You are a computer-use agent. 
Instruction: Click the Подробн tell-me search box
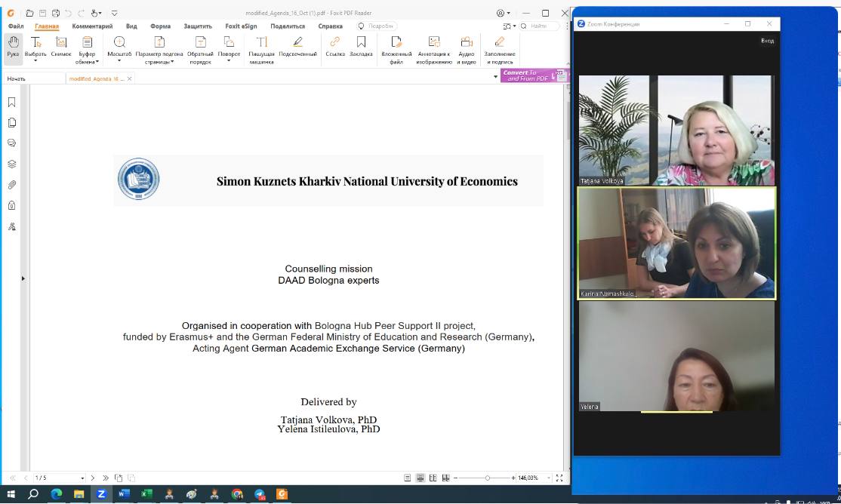click(377, 26)
